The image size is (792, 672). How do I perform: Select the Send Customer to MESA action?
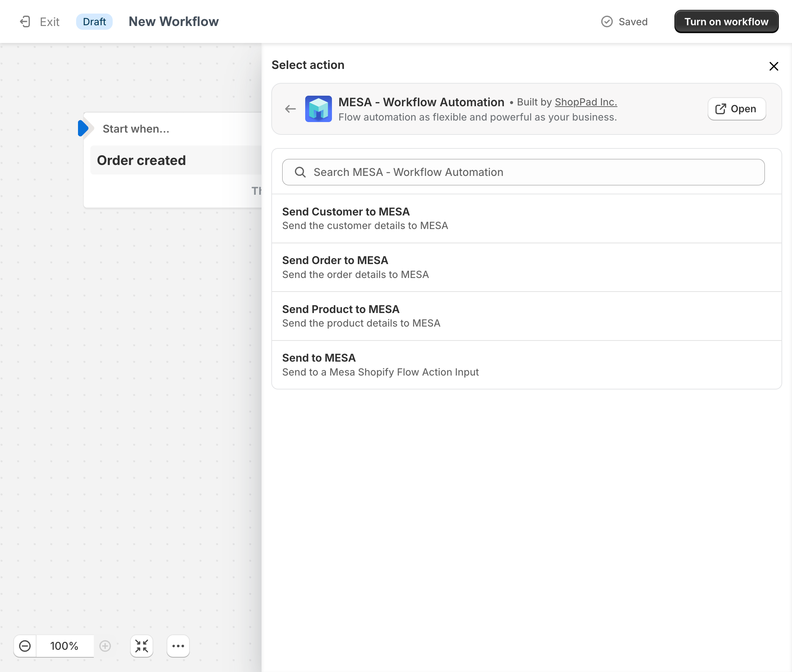(526, 219)
